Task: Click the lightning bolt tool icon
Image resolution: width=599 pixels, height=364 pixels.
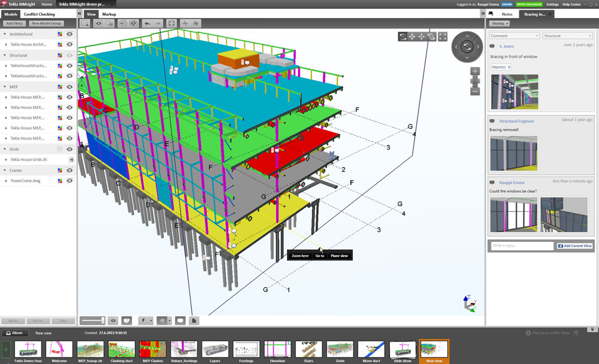Action: (144, 320)
